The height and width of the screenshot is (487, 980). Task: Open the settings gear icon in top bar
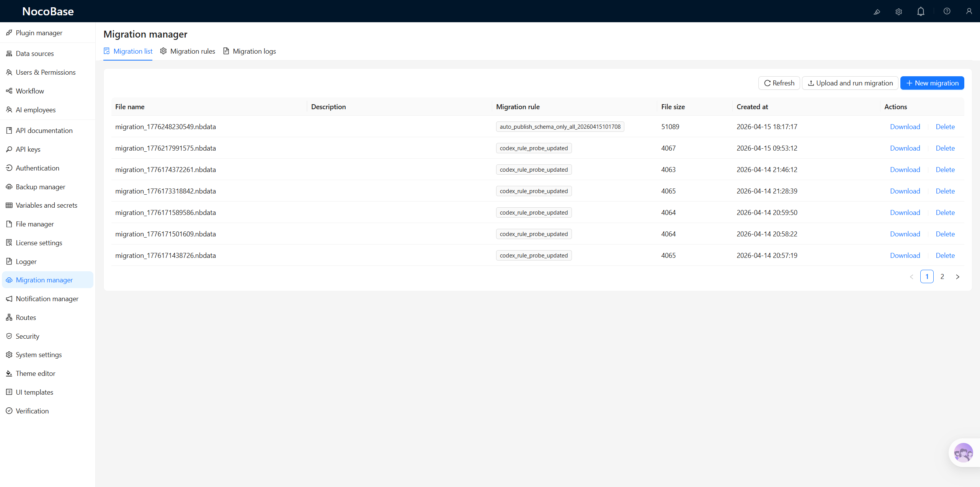coord(898,11)
